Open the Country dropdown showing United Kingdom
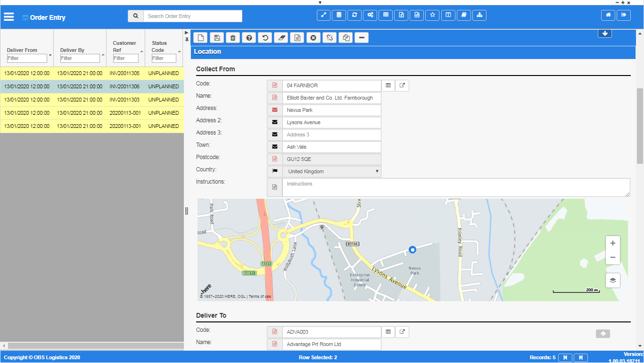 point(331,171)
